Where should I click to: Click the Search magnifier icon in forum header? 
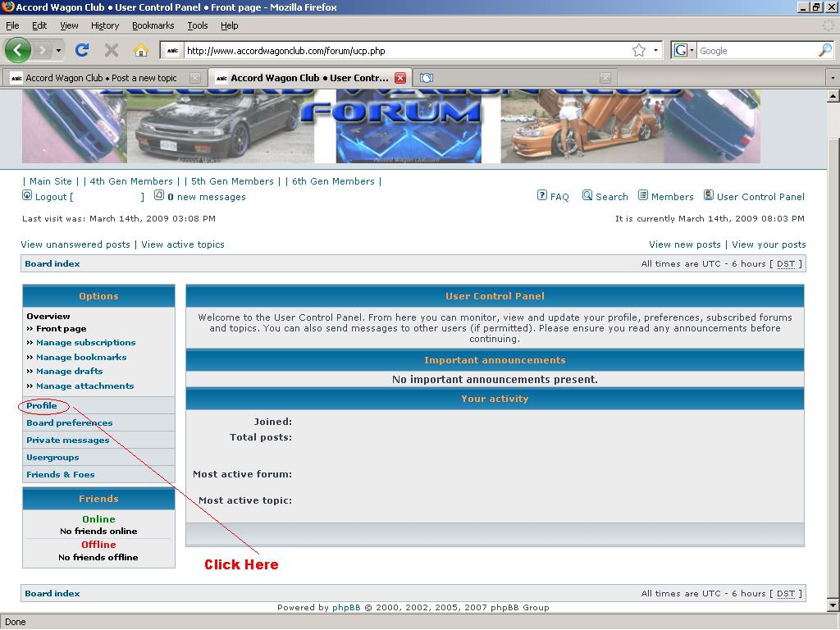587,195
